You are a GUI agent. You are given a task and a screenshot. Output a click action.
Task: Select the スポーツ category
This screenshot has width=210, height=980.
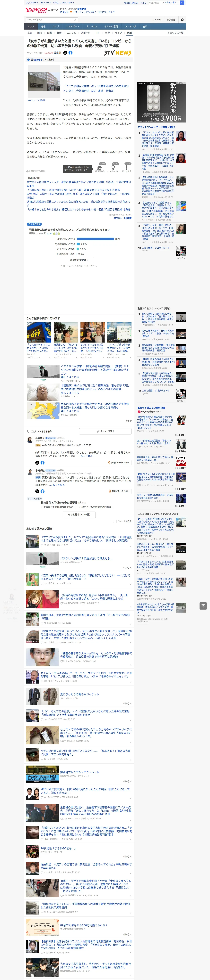pyautogui.click(x=86, y=33)
